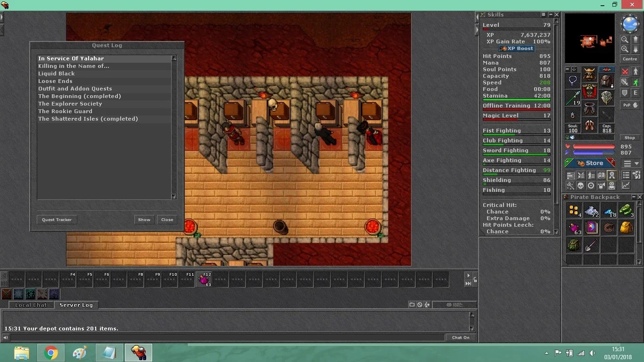Click the F12 potion hotkey slot
The height and width of the screenshot is (362, 644).
point(204,279)
